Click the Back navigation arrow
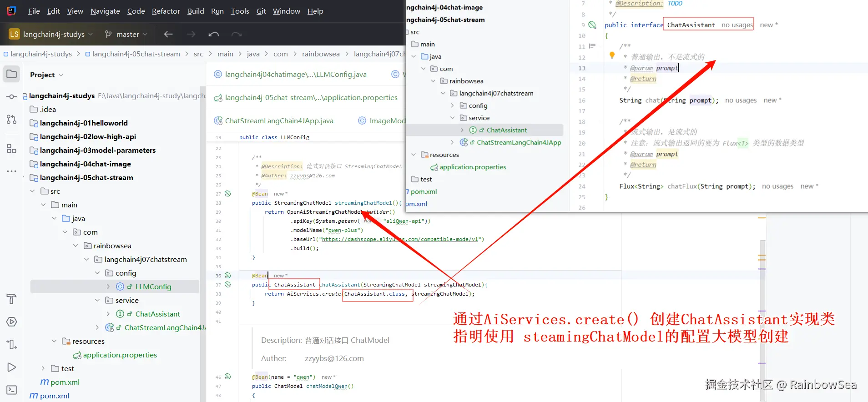 [168, 34]
